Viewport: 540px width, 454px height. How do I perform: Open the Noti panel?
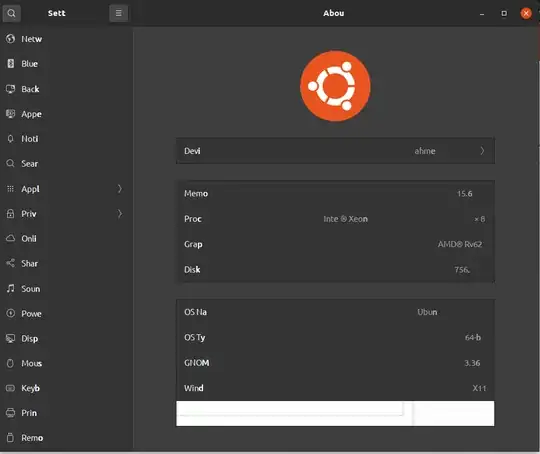coord(67,139)
